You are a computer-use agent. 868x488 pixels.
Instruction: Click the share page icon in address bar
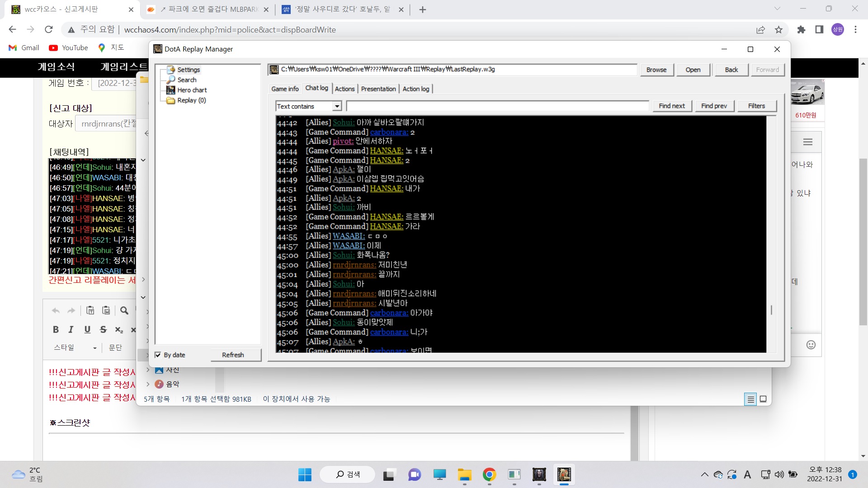click(760, 30)
